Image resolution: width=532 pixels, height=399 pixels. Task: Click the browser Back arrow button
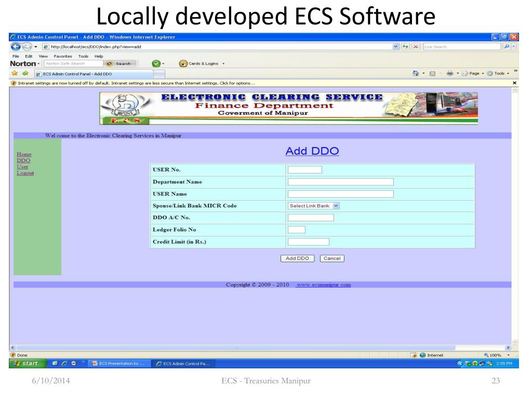pyautogui.click(x=16, y=46)
